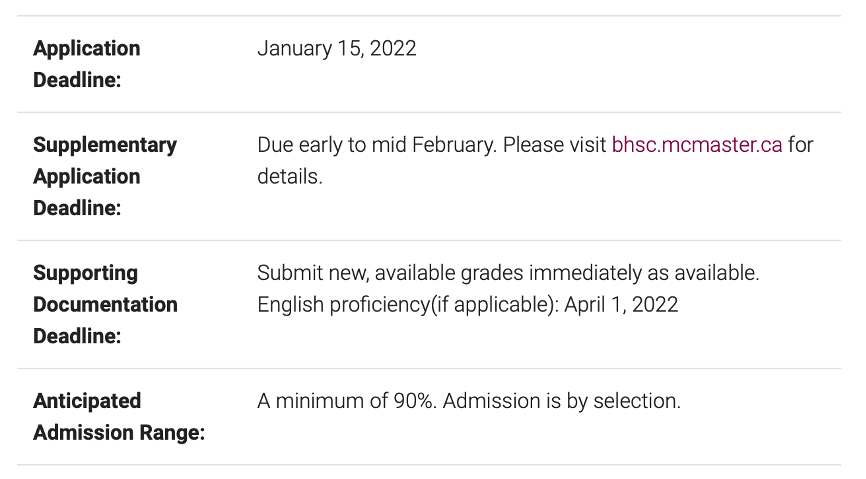The width and height of the screenshot is (866, 479).
Task: Open the bhsc.mcmaster.ca link
Action: [696, 145]
